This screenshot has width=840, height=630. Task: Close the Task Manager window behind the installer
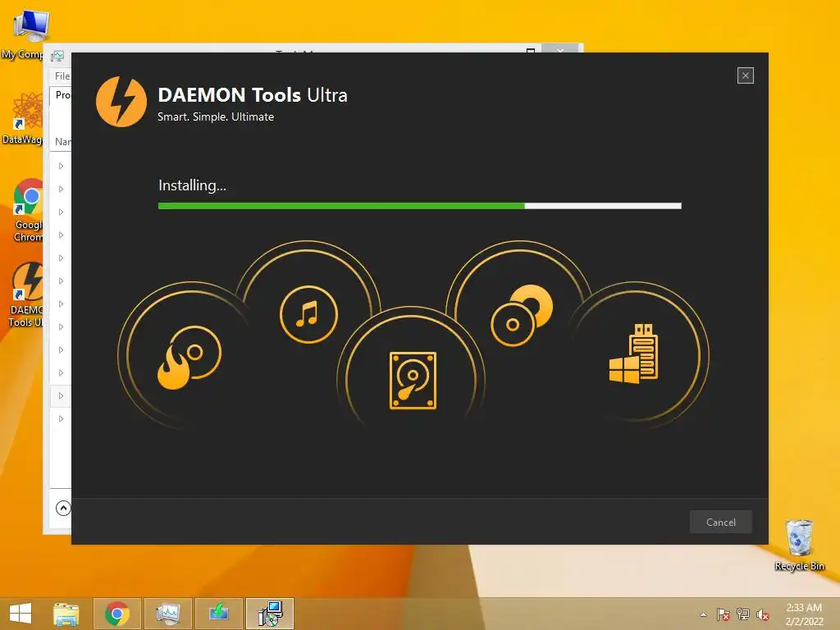pyautogui.click(x=559, y=49)
